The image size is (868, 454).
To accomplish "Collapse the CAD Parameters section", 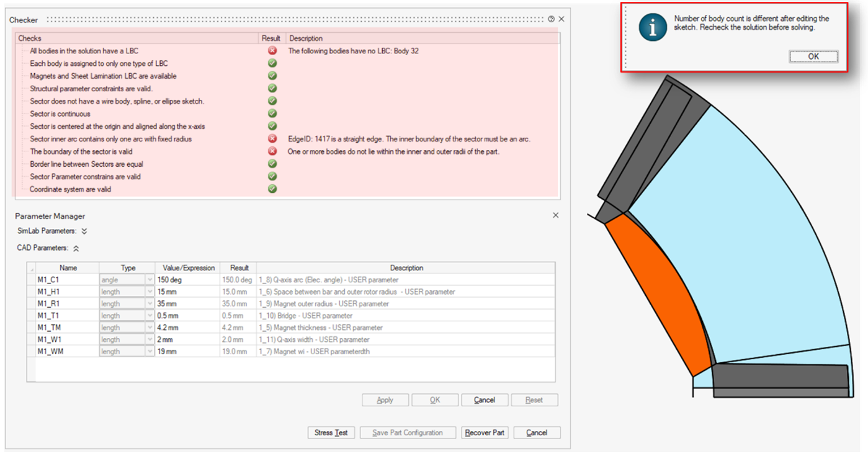I will [76, 248].
